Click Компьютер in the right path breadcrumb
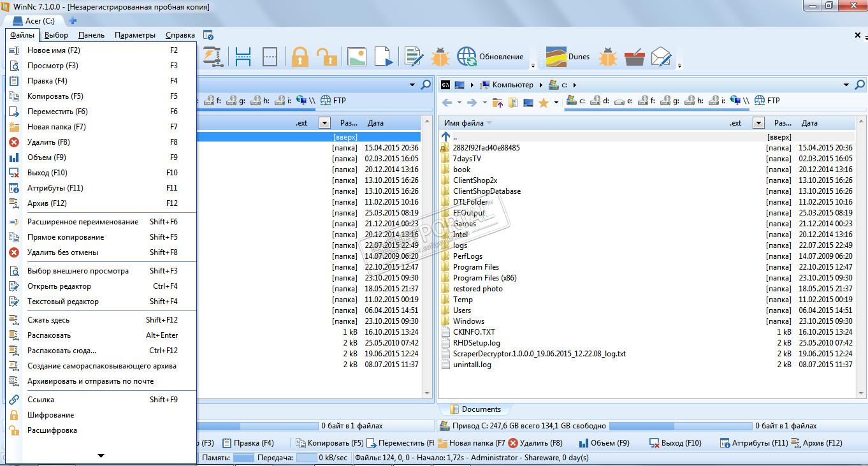This screenshot has height=466, width=868. point(507,85)
